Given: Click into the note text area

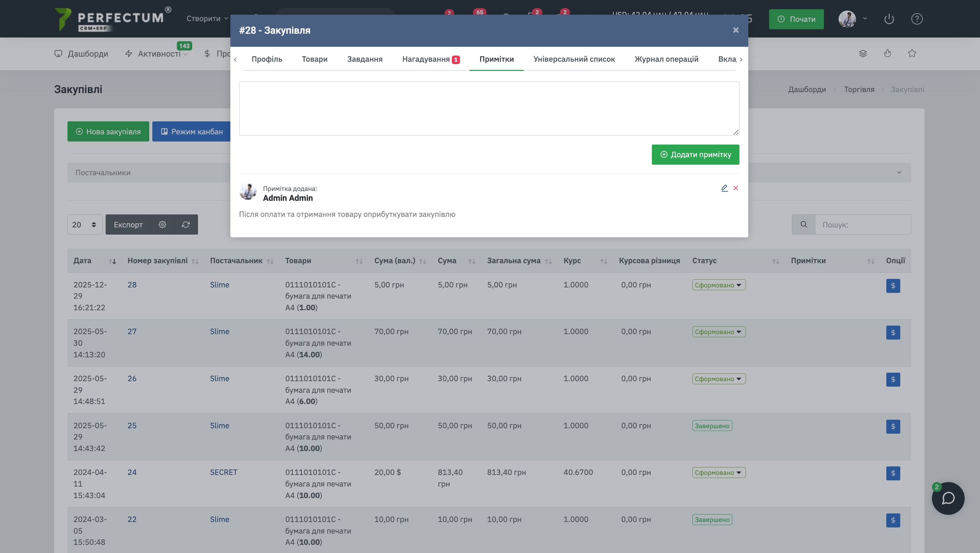Looking at the screenshot, I should pyautogui.click(x=489, y=108).
